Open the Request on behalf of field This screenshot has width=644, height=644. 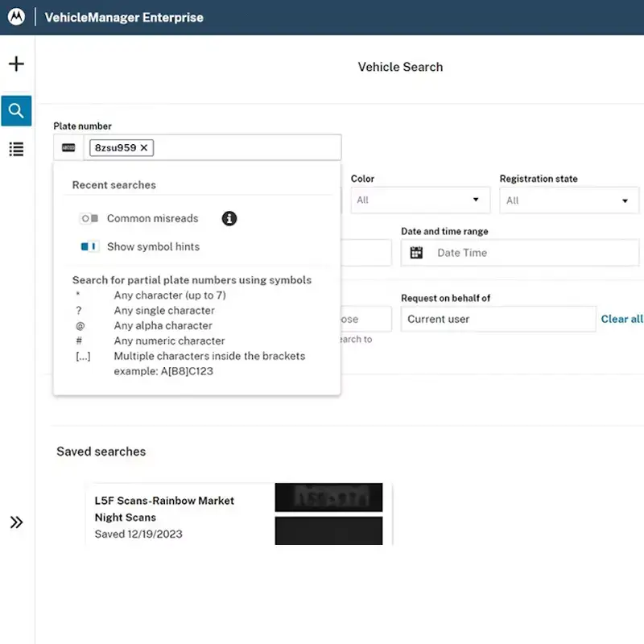tap(497, 319)
